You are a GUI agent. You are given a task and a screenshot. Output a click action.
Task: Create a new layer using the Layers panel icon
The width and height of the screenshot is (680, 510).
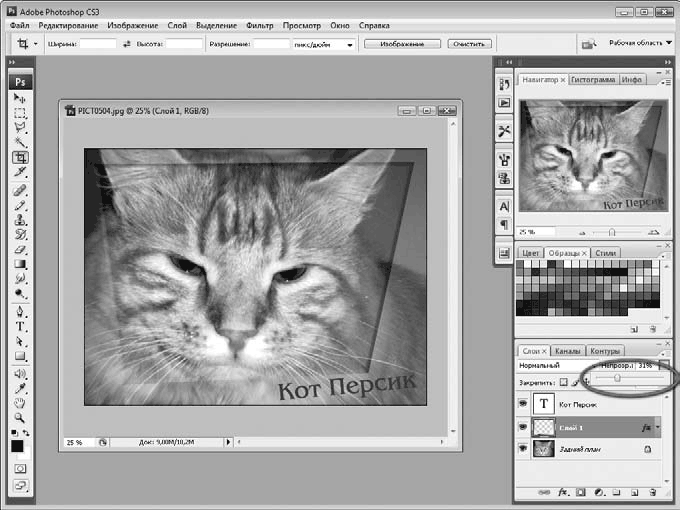633,493
